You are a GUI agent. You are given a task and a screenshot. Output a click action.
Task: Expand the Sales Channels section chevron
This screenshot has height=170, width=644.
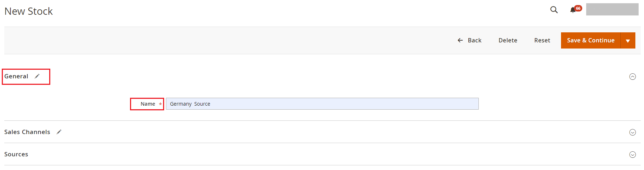click(x=633, y=132)
